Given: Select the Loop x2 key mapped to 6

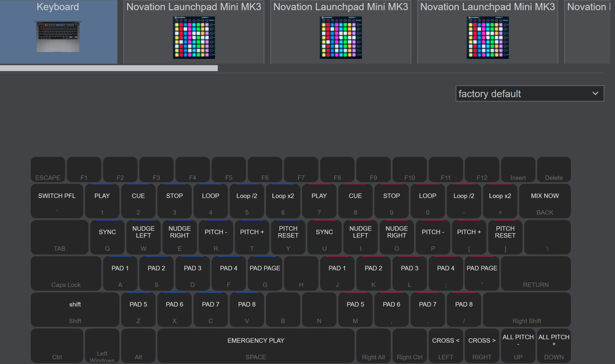Looking at the screenshot, I should coord(283,201).
